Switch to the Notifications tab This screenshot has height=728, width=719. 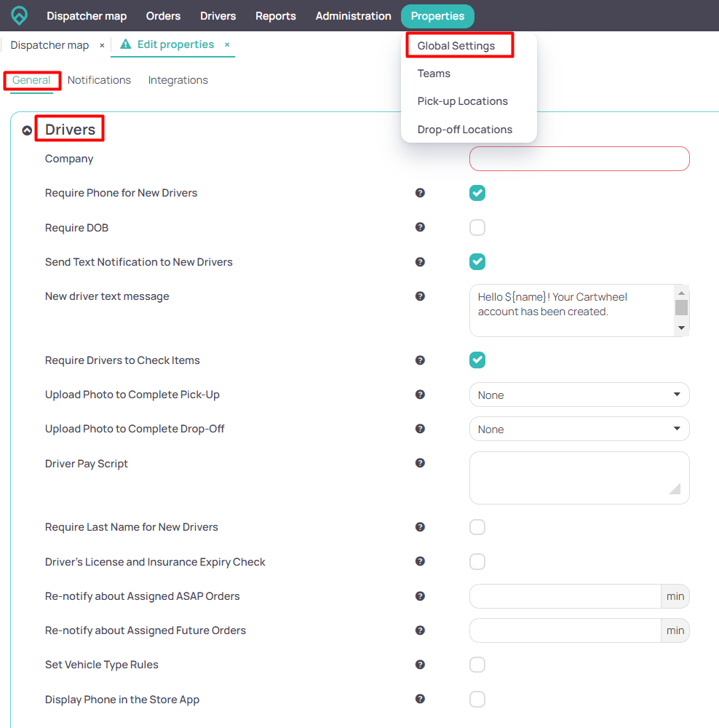click(99, 80)
